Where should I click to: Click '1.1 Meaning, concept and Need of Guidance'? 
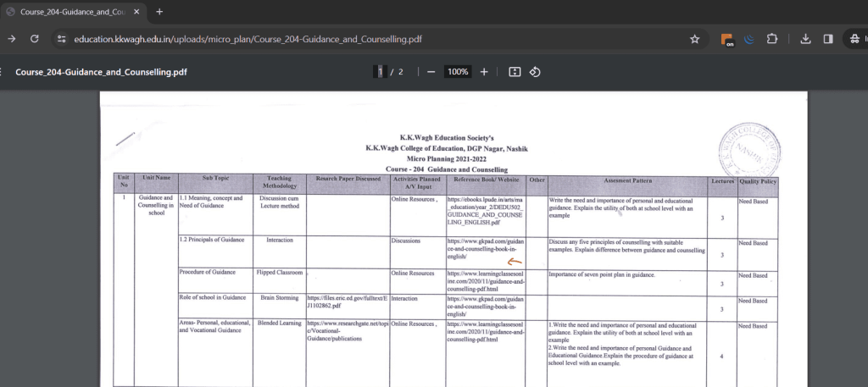pos(211,202)
